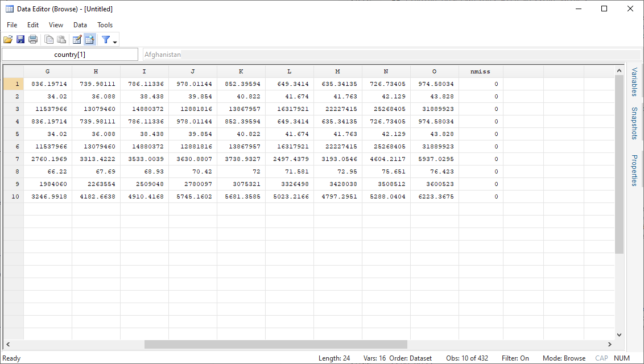Select the nmiss column header
This screenshot has height=364, width=644.
(481, 72)
